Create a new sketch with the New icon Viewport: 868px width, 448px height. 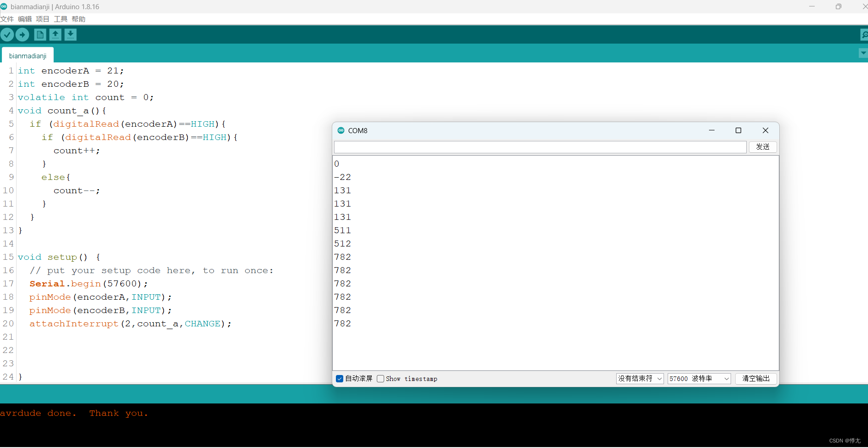point(40,34)
